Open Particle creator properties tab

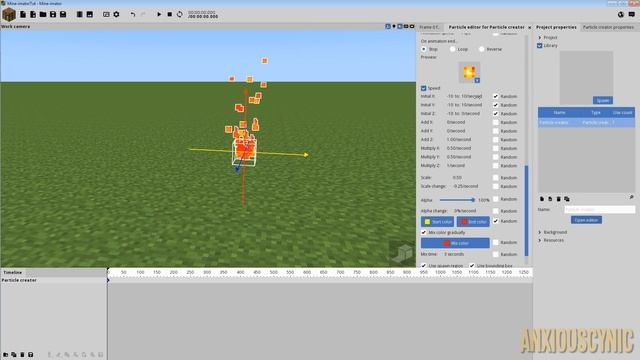pyautogui.click(x=608, y=27)
